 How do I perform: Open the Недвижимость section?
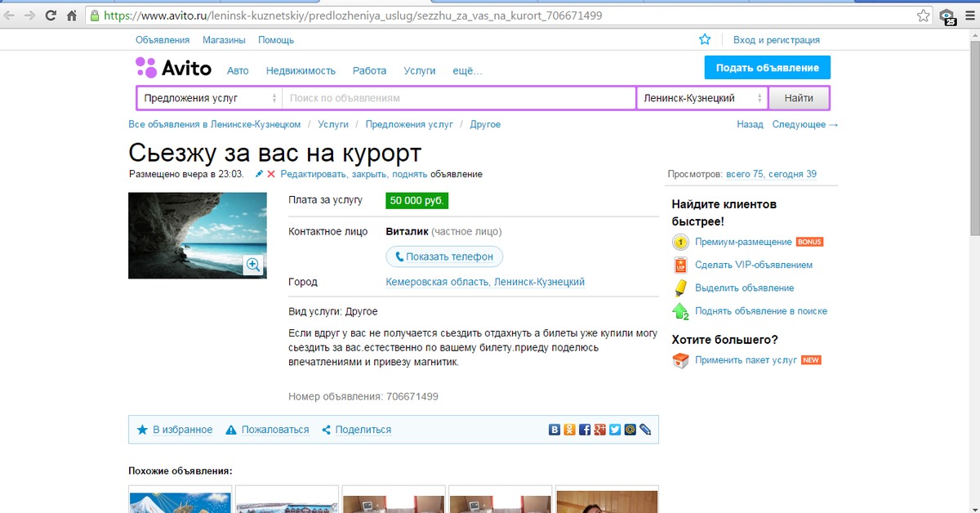pos(301,71)
